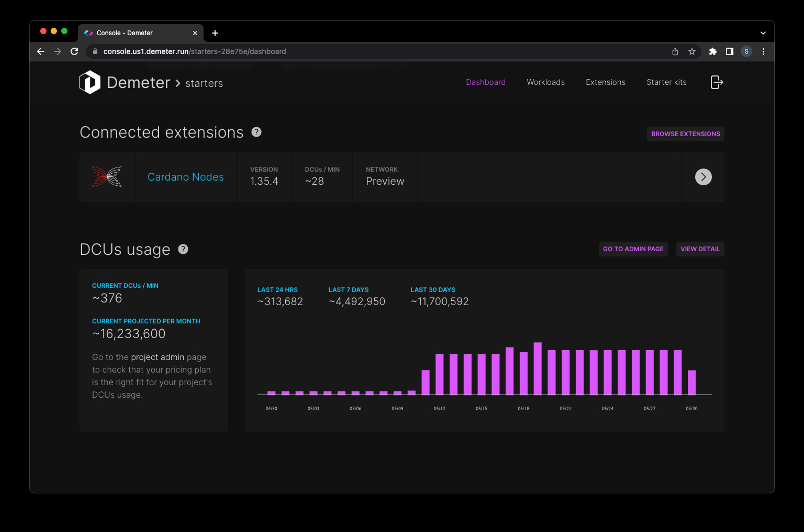Open Chrome three-dot menu
Viewport: 804px width, 532px height.
click(763, 52)
